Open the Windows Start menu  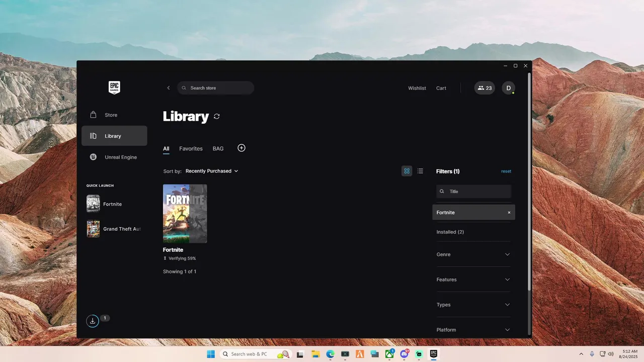tap(211, 354)
